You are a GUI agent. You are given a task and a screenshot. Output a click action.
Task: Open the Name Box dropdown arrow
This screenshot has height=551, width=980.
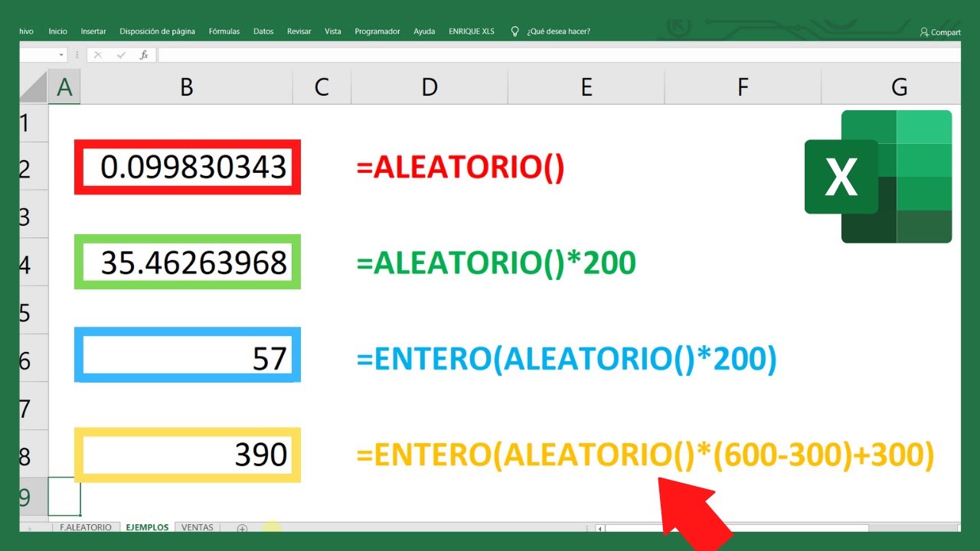62,55
